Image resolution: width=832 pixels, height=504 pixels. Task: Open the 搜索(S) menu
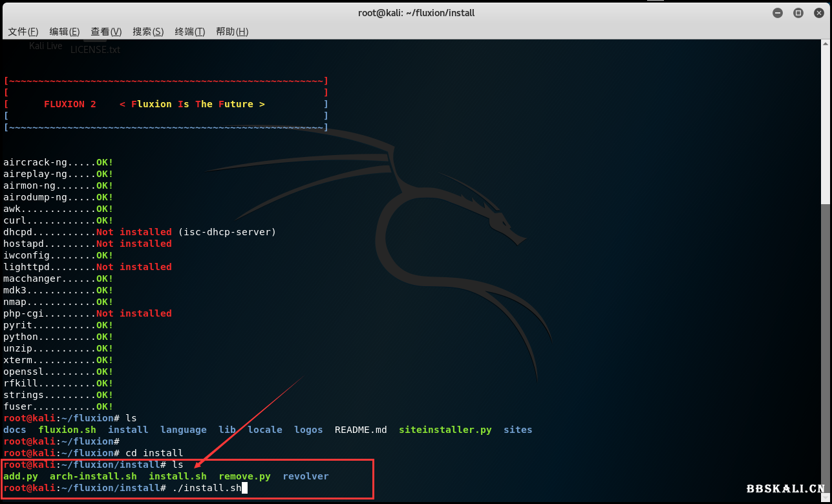(x=148, y=32)
